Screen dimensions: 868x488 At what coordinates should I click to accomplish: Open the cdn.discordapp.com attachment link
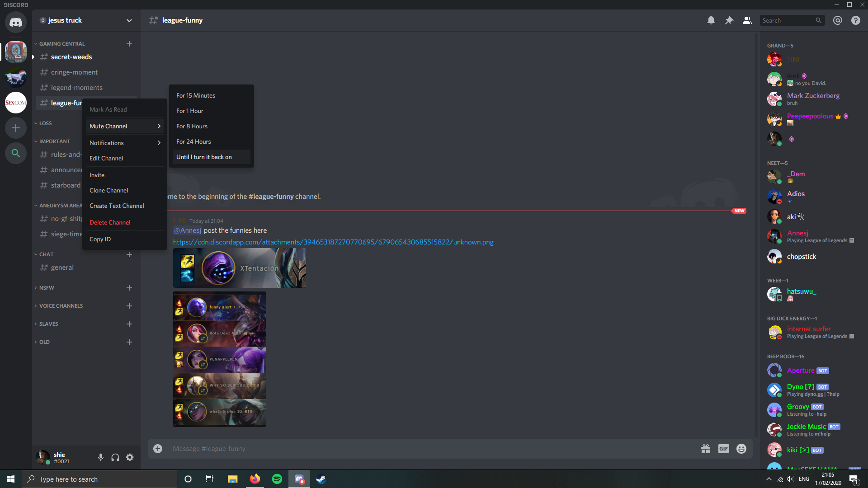333,242
